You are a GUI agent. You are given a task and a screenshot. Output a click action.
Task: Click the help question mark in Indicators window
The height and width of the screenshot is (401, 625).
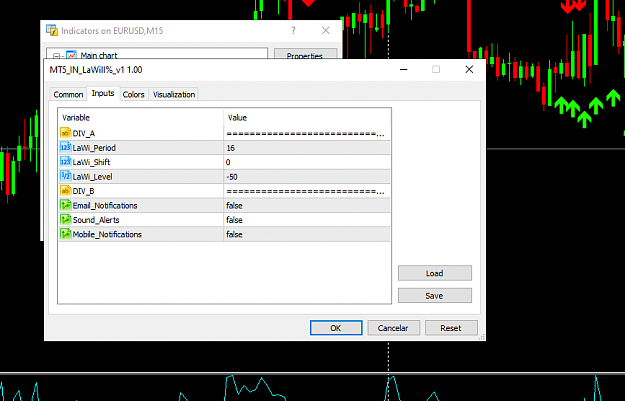(x=293, y=30)
